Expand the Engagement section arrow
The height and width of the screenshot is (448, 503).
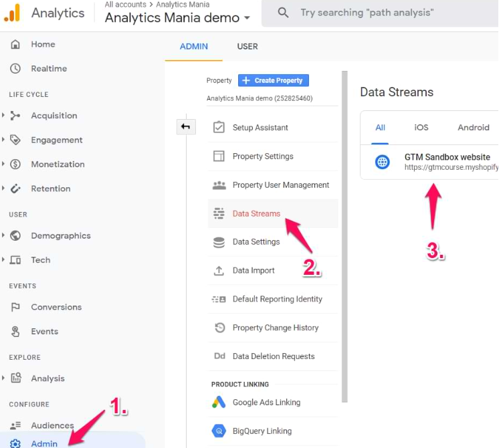click(x=3, y=139)
